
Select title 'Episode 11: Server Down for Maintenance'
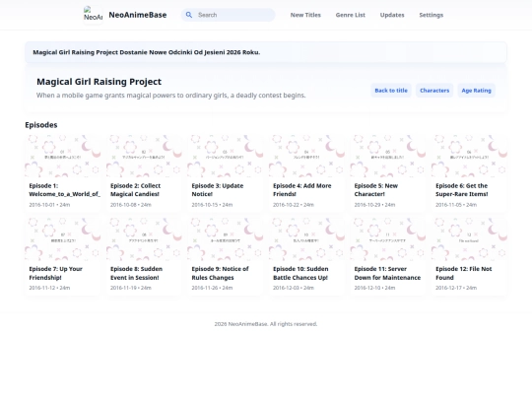387,273
